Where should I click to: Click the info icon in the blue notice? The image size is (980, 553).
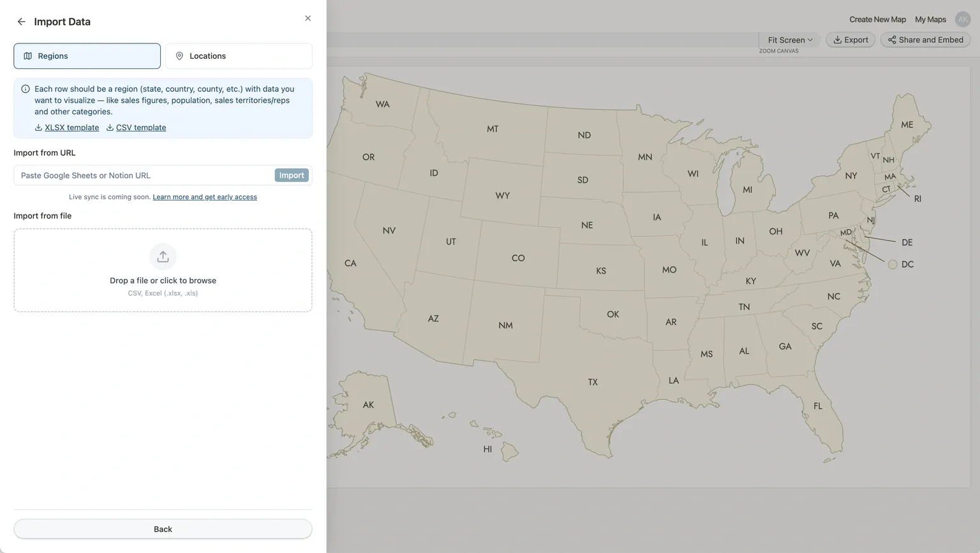pos(26,89)
